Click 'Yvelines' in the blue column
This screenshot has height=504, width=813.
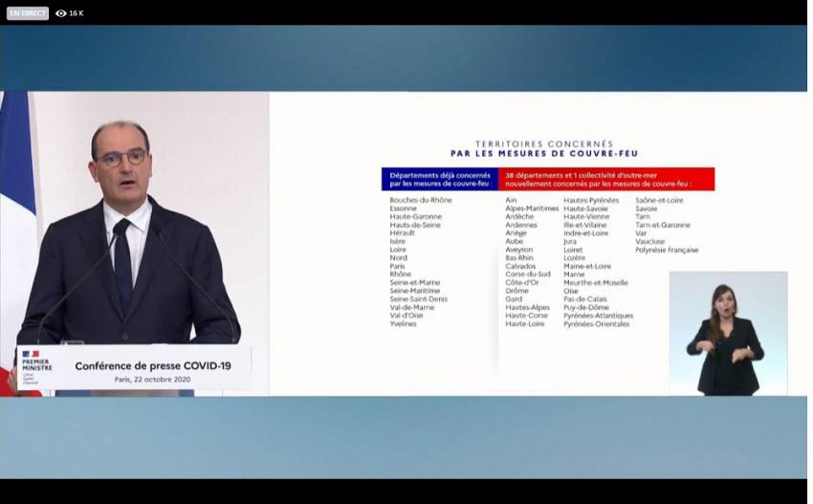403,323
